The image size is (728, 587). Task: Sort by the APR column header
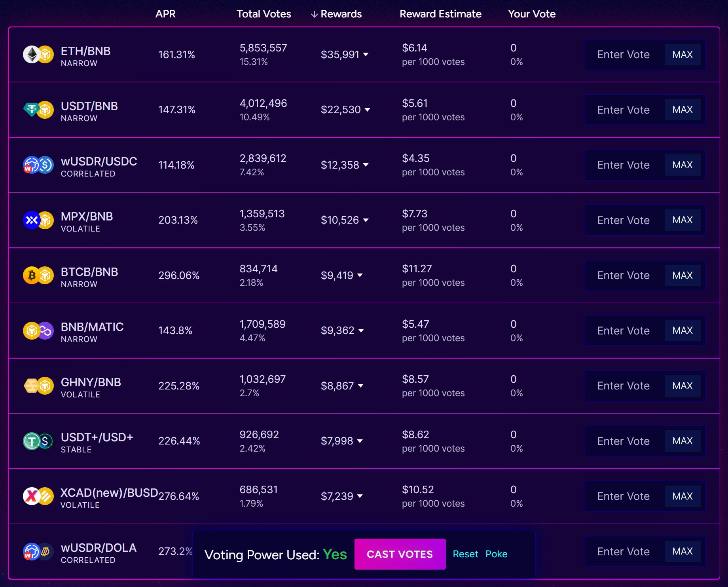pos(165,14)
